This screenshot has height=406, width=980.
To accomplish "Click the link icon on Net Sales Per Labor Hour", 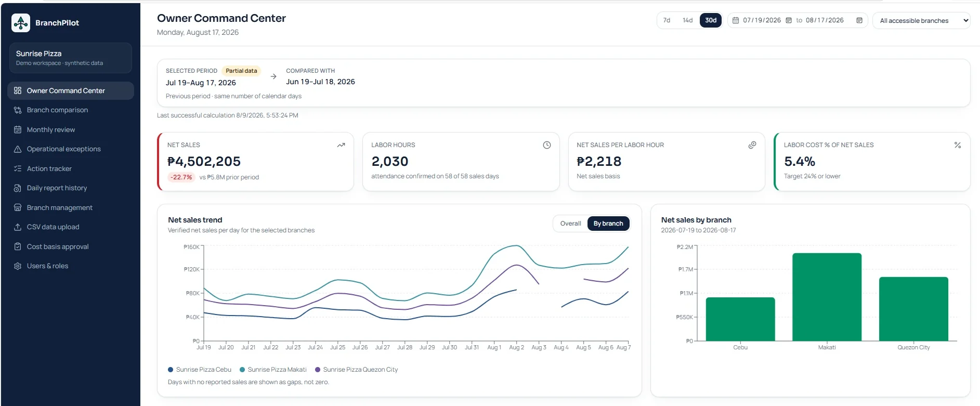I will [752, 145].
